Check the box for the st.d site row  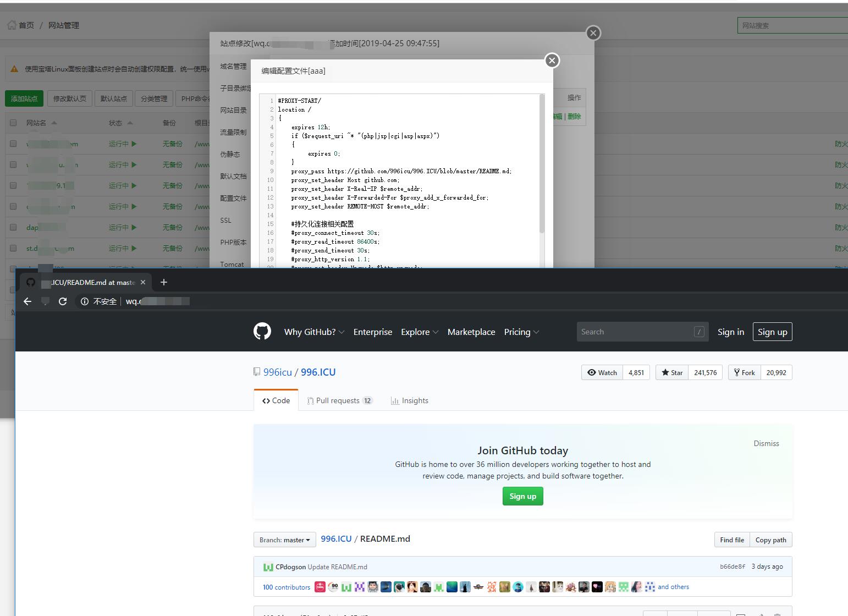13,248
